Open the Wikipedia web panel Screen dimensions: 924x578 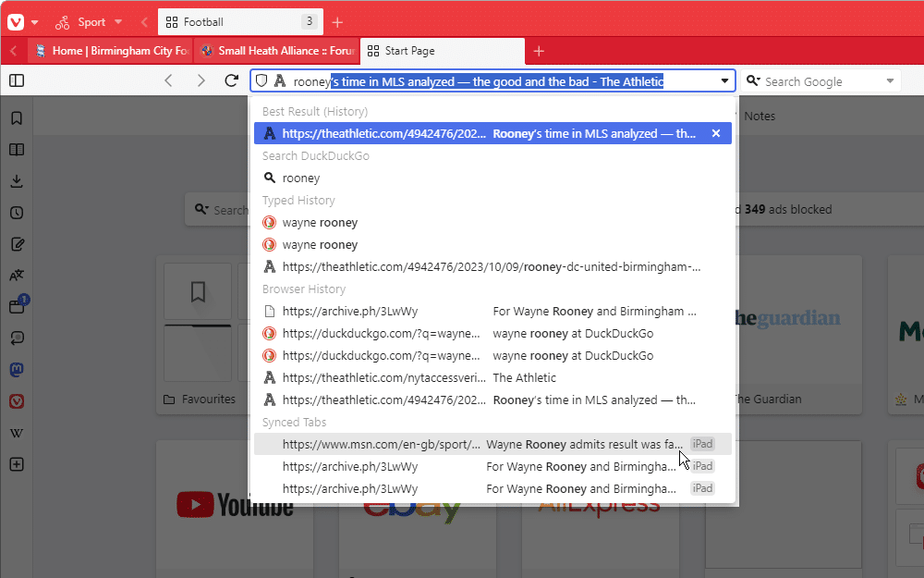click(17, 433)
